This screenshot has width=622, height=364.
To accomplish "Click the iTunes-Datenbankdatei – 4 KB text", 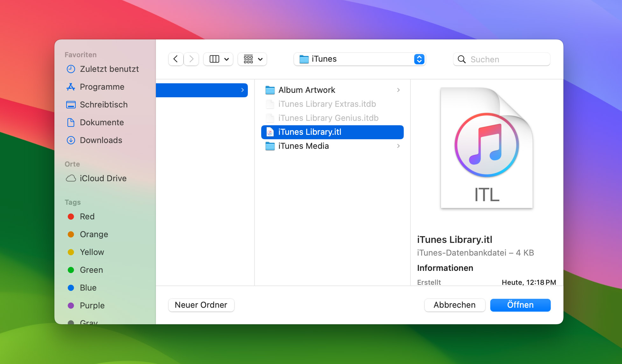I will 475,253.
